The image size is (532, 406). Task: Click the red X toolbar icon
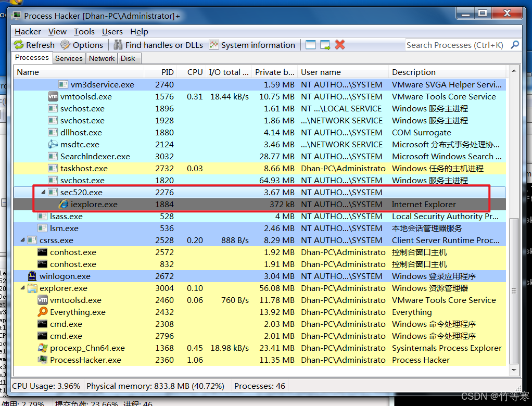click(x=340, y=45)
